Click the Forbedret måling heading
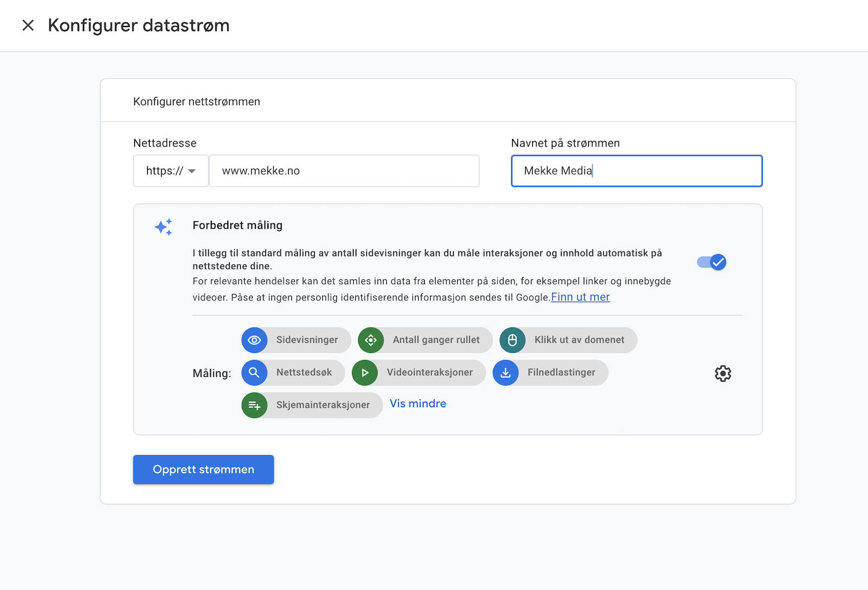This screenshot has width=868, height=590. [x=238, y=225]
